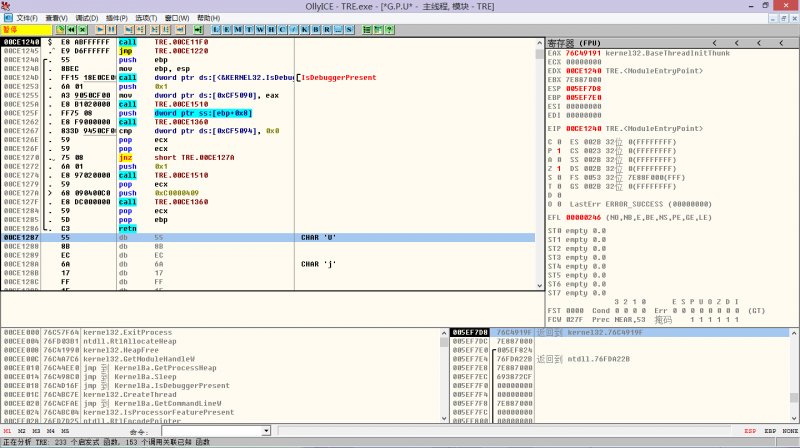Open the 查看(V) menu

[x=57, y=18]
